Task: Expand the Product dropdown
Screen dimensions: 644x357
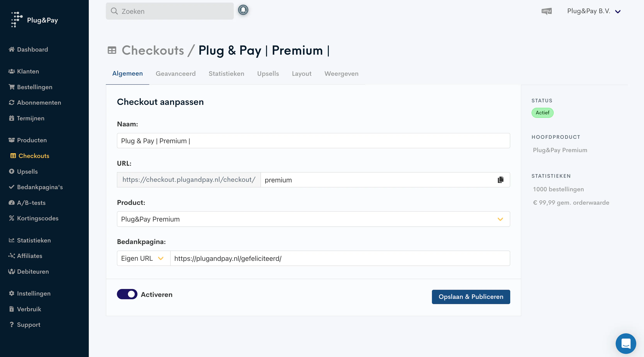Action: pos(313,219)
